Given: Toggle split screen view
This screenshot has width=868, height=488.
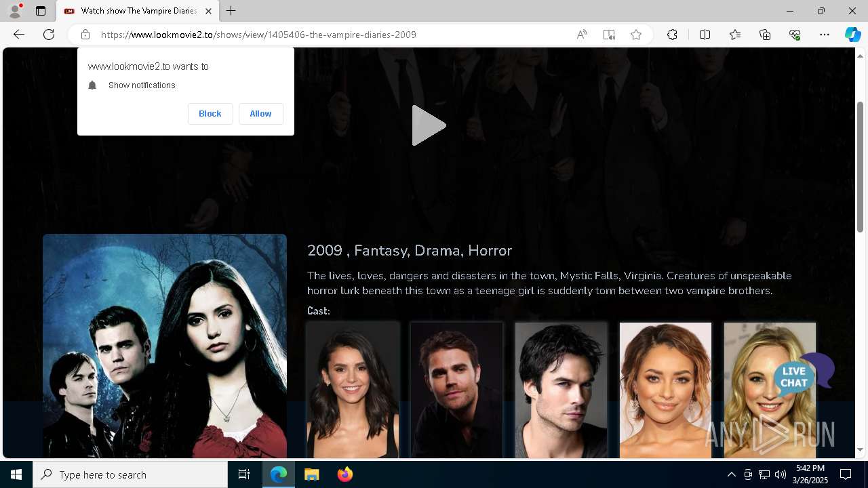Looking at the screenshot, I should click(x=705, y=35).
